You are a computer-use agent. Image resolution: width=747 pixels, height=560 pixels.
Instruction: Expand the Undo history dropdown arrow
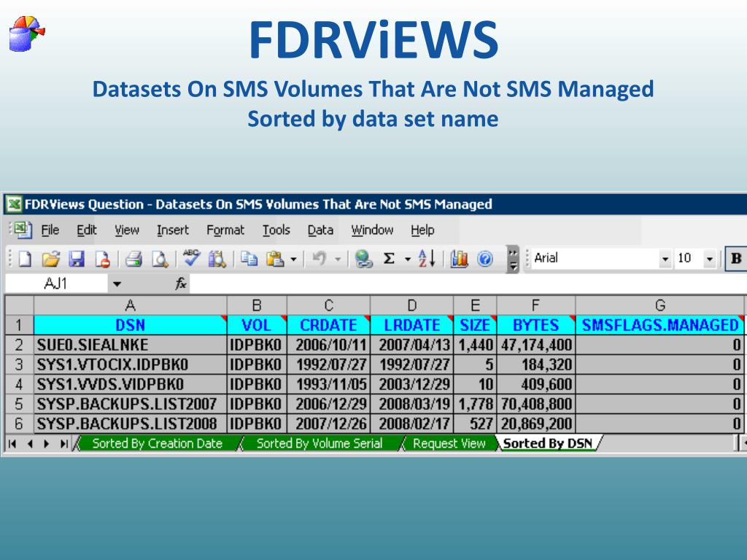point(338,260)
